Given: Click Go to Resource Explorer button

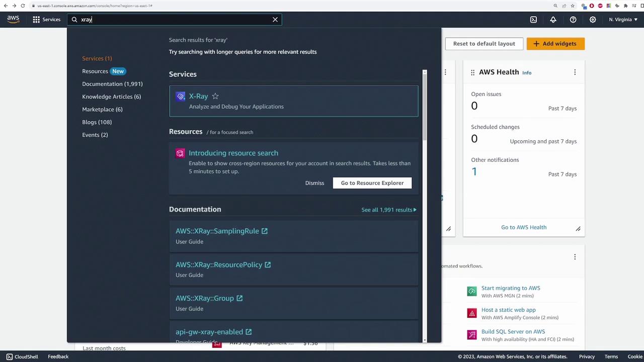Looking at the screenshot, I should click(372, 183).
